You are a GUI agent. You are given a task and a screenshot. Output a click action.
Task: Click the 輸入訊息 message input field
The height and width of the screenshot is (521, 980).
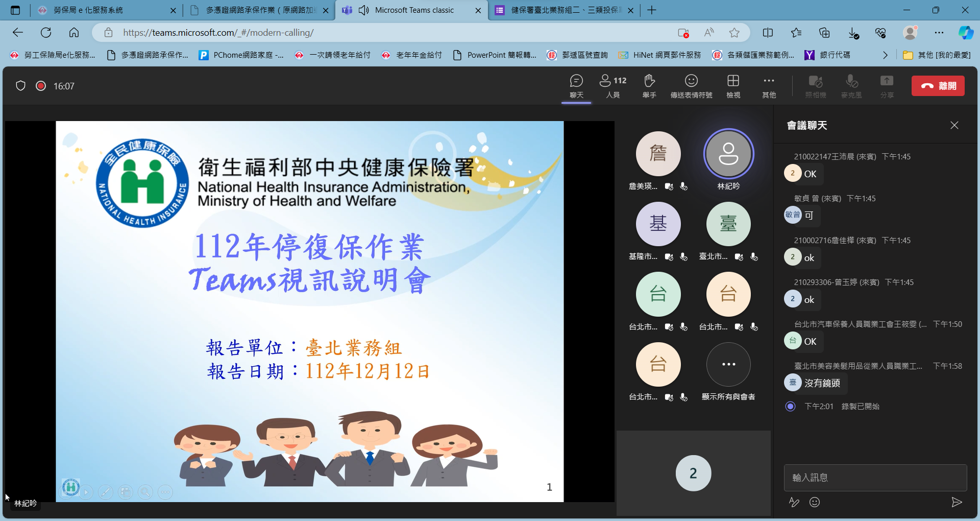(875, 478)
